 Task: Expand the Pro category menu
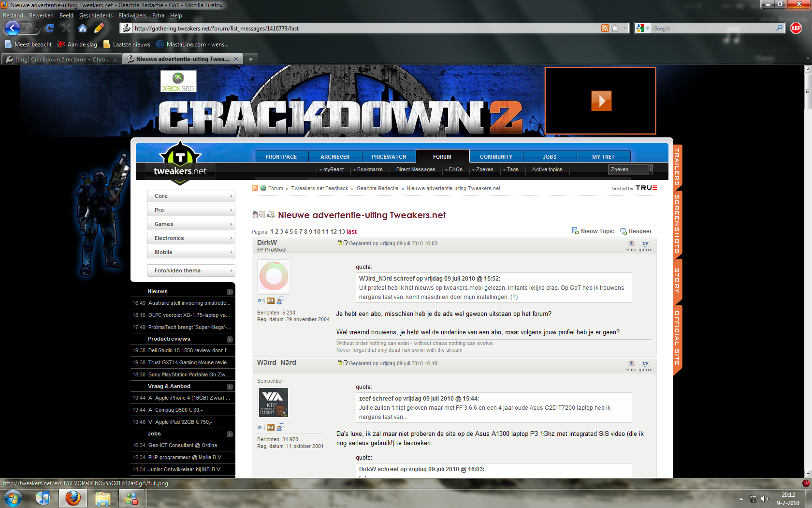coord(191,210)
